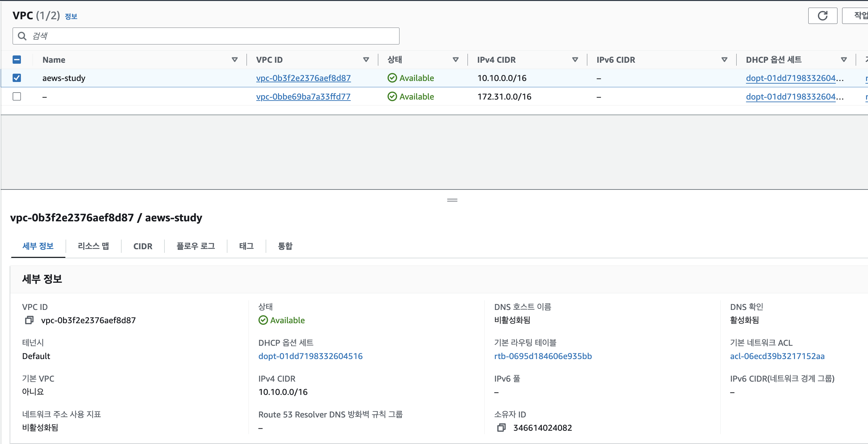Click the IPv4 CIDR column sort arrow

(575, 60)
